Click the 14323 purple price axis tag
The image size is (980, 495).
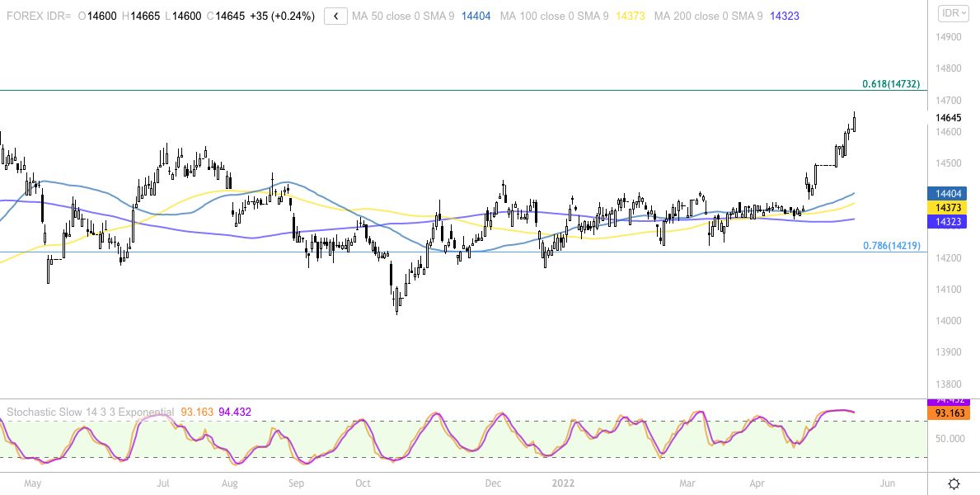tap(948, 222)
